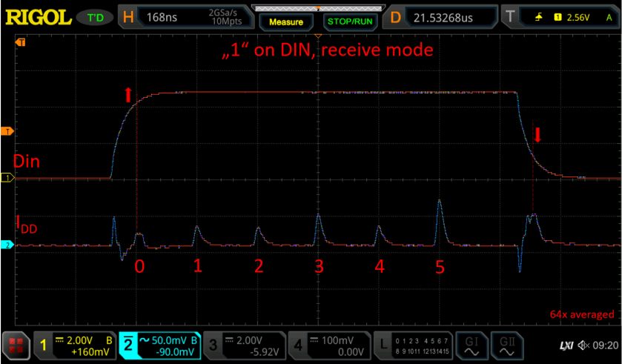Toggle channel 1 with 2.00V scale

[x=76, y=345]
